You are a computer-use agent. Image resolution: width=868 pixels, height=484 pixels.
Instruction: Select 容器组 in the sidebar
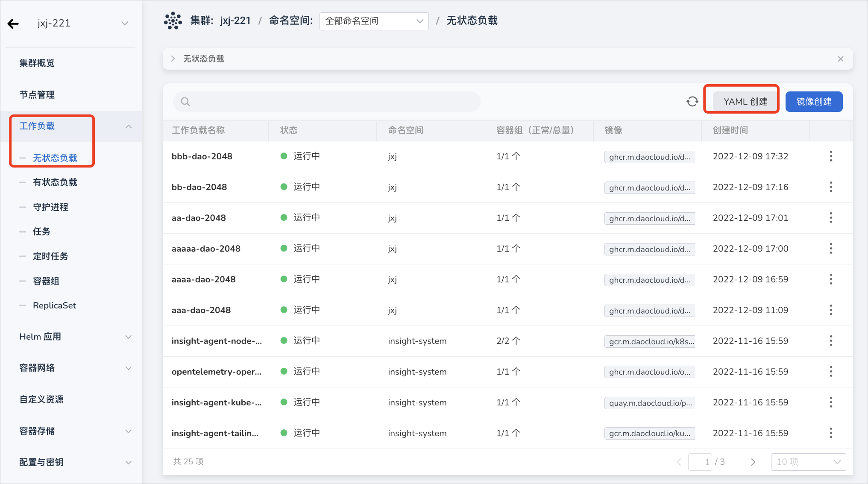click(46, 281)
